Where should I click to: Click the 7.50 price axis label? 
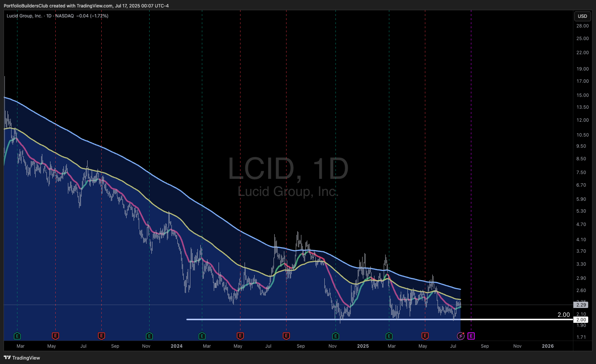[x=581, y=173]
